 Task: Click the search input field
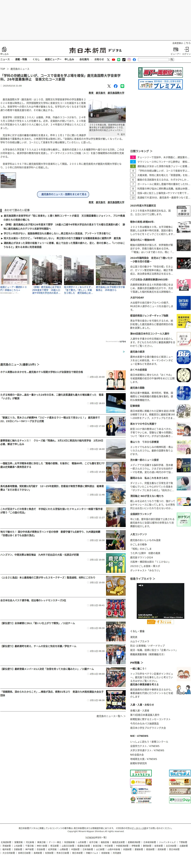153,60
